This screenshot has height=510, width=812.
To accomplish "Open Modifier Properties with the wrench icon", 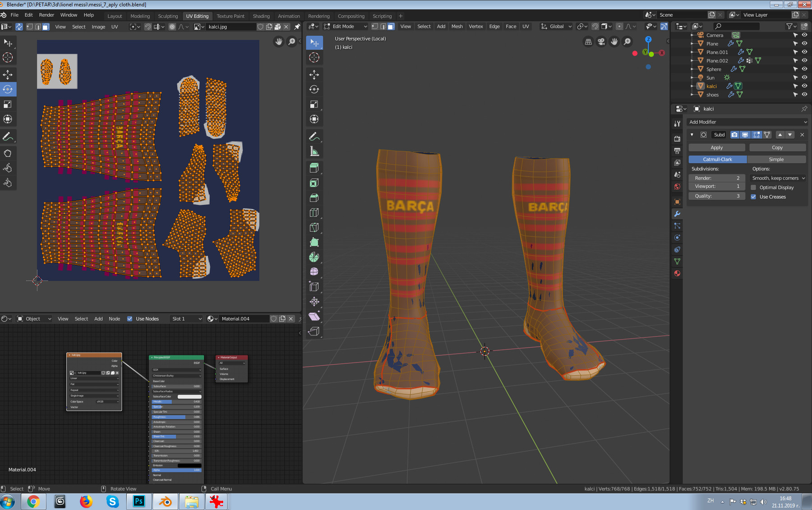I will tap(677, 214).
